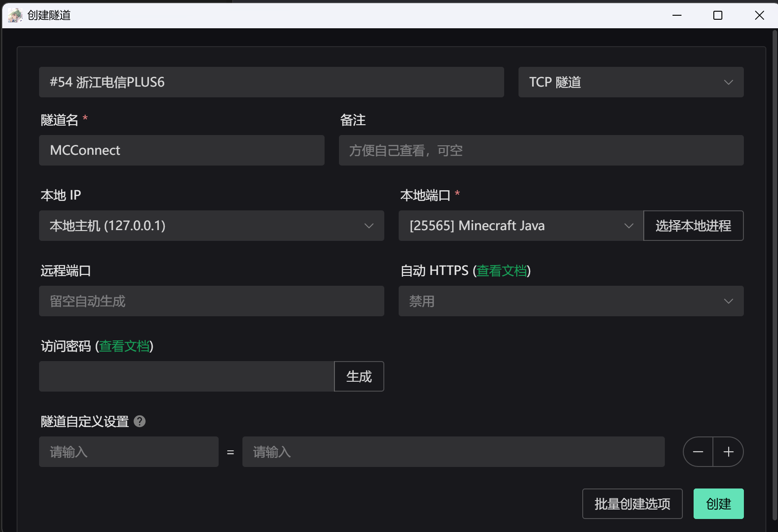Expand the 自动 HTTPS 禁用 dropdown

point(571,301)
